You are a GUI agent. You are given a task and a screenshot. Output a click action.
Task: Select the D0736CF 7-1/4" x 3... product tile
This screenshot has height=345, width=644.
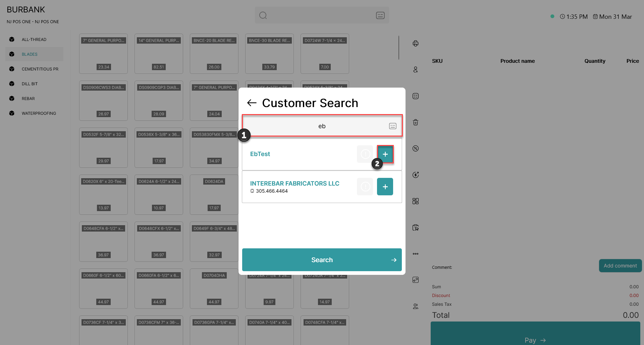(x=103, y=330)
